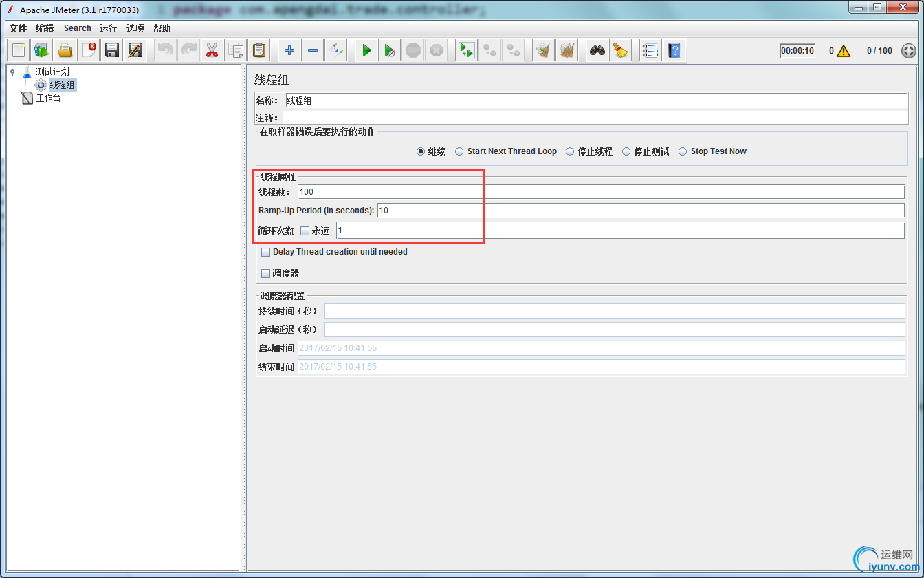Viewport: 924px width, 578px height.
Task: Click the 注释 comments input field
Action: (x=595, y=118)
